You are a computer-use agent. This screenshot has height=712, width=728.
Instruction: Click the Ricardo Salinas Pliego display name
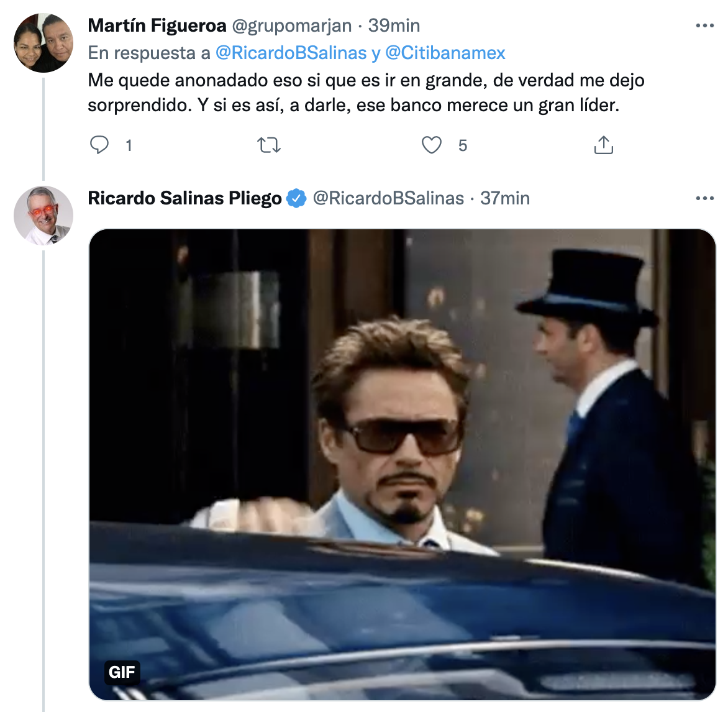pyautogui.click(x=185, y=199)
